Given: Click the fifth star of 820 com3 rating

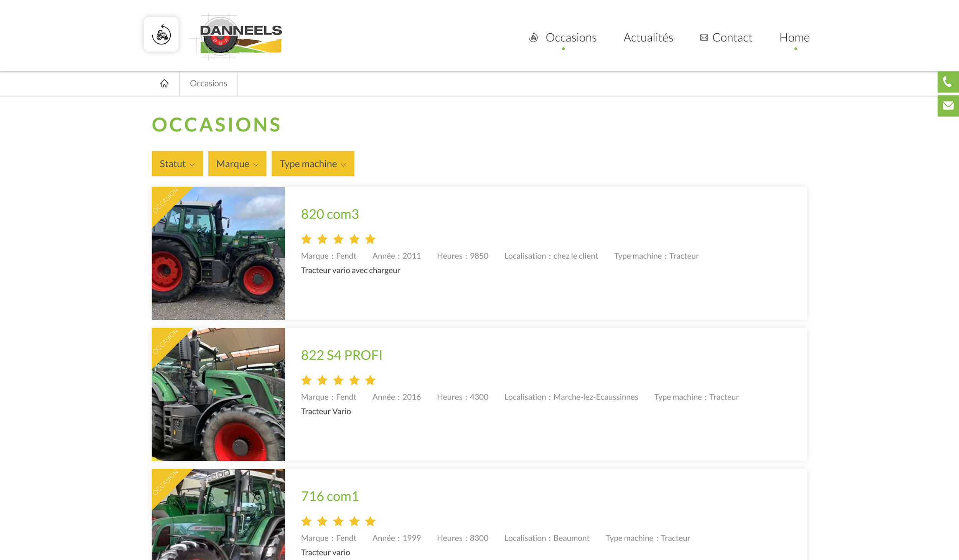Looking at the screenshot, I should [370, 240].
